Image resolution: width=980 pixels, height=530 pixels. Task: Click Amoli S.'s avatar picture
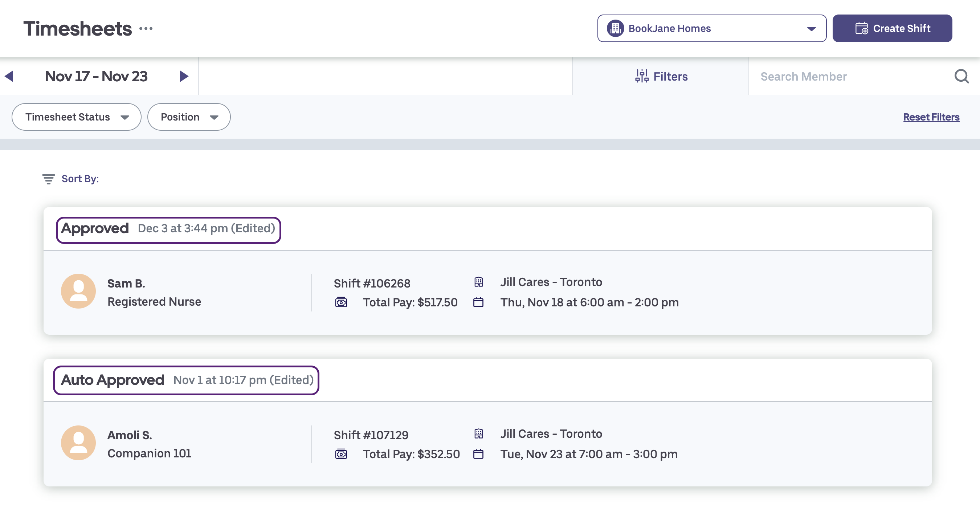[78, 443]
